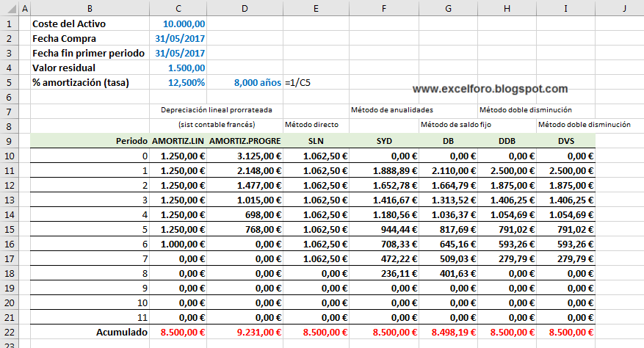Select the 236,11 € cell
The height and width of the screenshot is (348, 644).
[384, 274]
